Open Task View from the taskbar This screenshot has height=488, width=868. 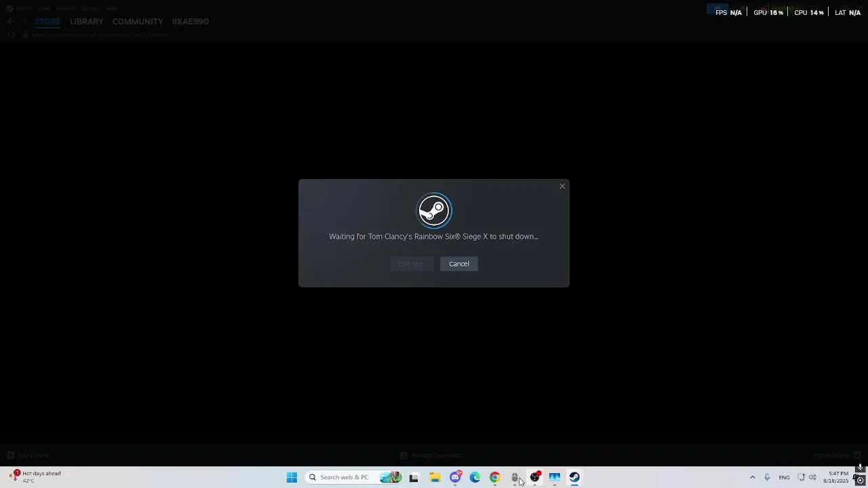[x=414, y=477]
